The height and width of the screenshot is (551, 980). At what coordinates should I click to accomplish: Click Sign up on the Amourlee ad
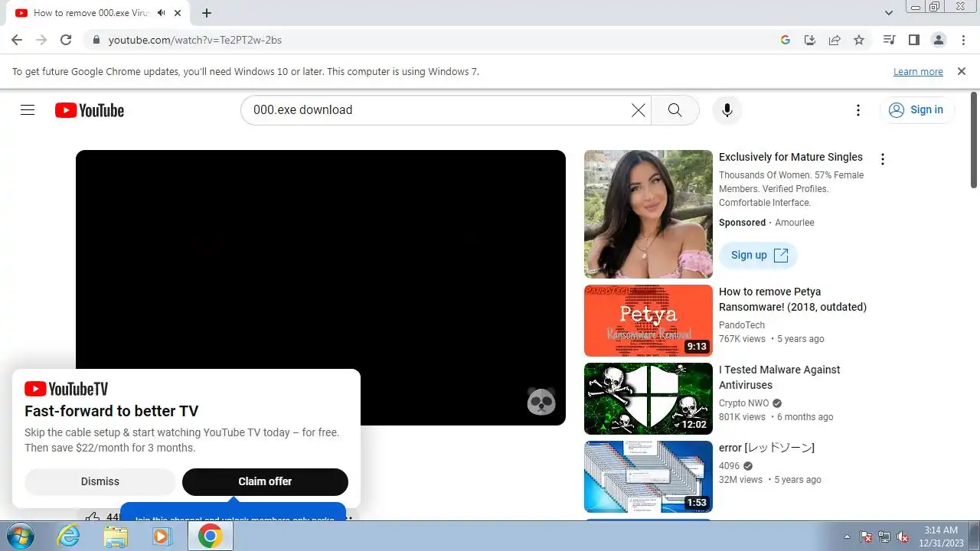pos(758,256)
